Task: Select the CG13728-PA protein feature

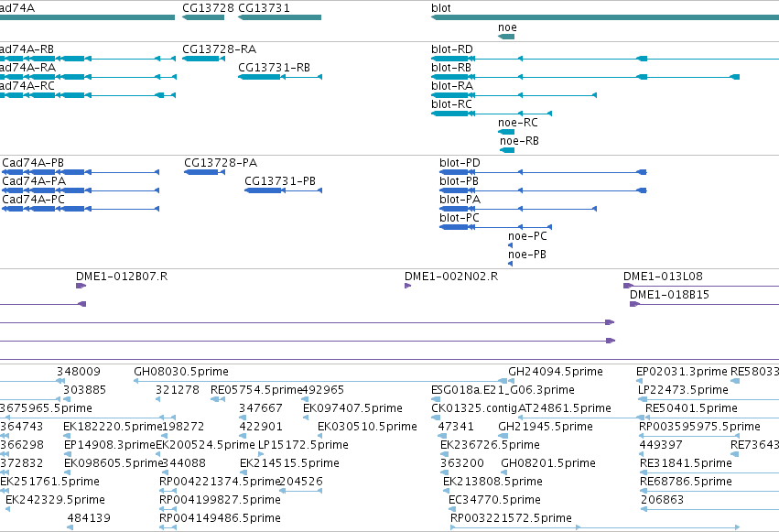Action: pyautogui.click(x=204, y=172)
